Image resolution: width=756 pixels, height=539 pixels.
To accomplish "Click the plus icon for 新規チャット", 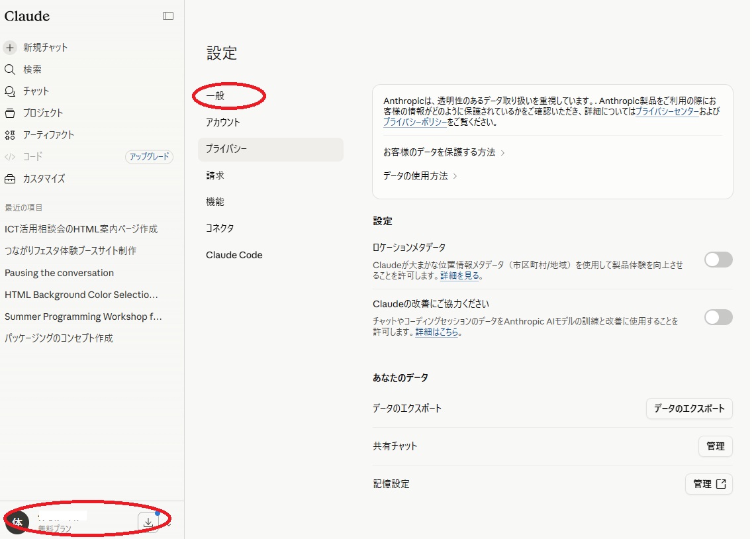I will (x=10, y=47).
